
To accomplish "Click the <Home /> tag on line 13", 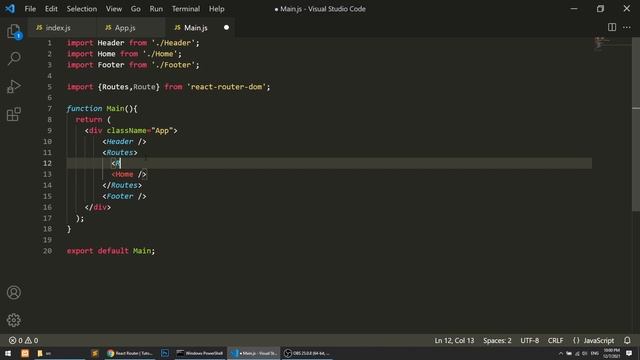I will (x=129, y=174).
